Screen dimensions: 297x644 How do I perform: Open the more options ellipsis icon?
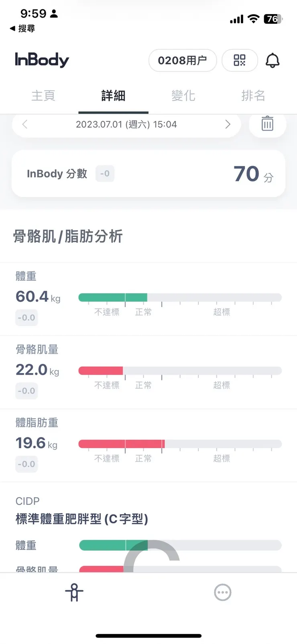(x=223, y=592)
